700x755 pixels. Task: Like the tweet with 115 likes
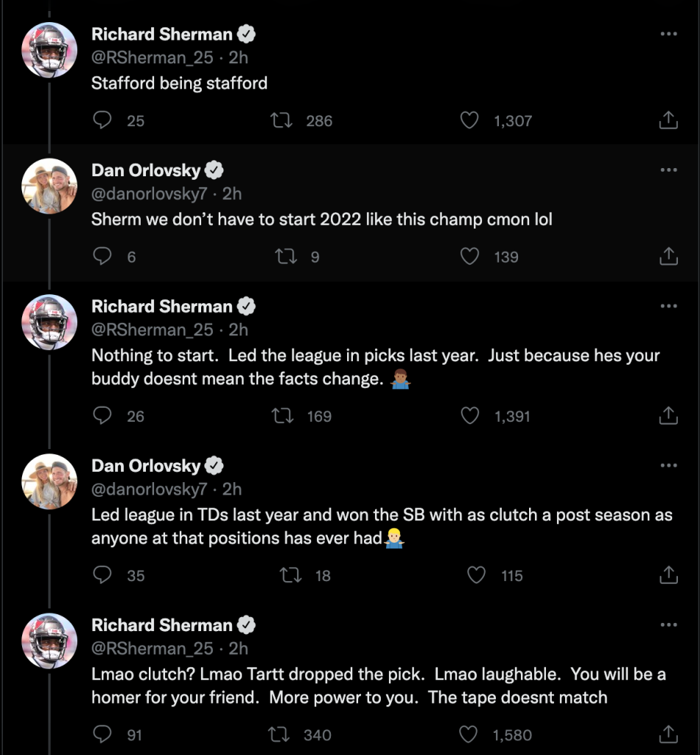(476, 575)
